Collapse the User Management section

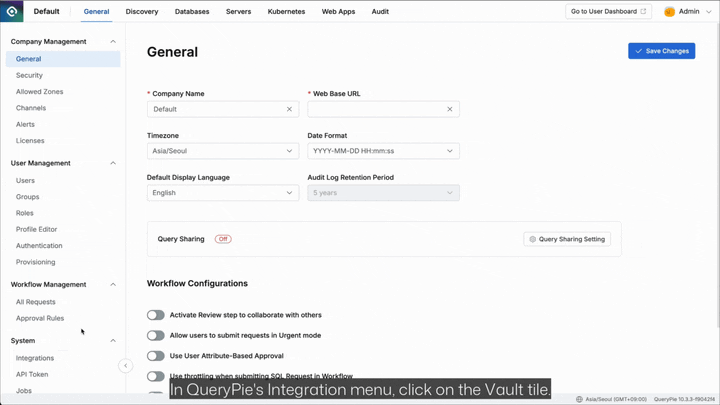[x=113, y=163]
